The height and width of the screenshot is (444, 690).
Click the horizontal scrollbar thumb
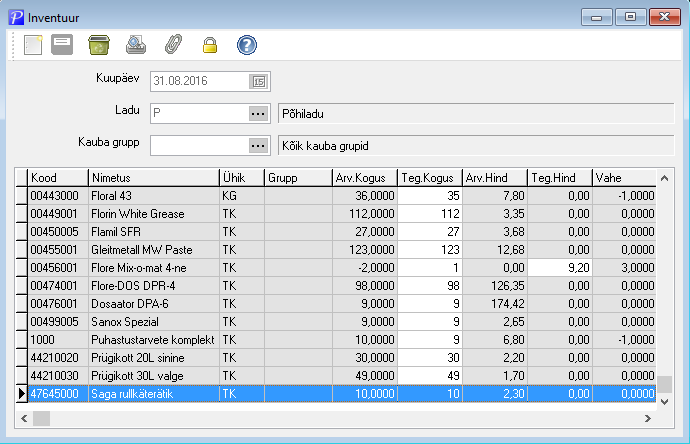41,418
